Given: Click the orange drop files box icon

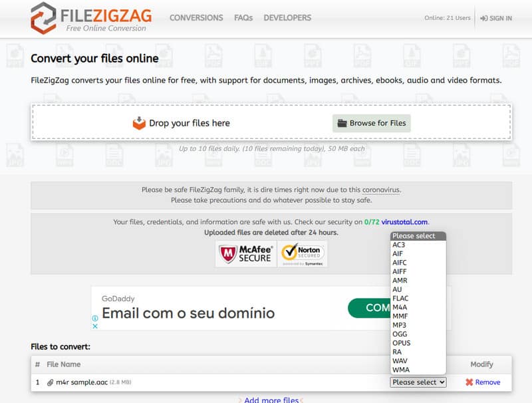Looking at the screenshot, I should pos(139,123).
